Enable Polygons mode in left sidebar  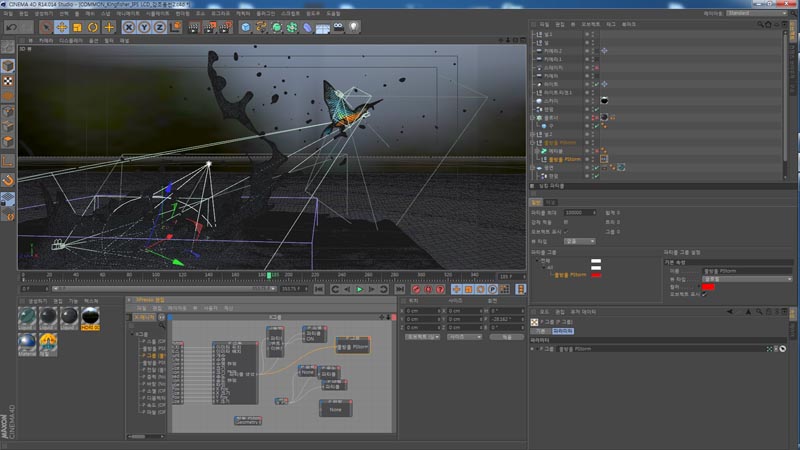click(x=8, y=141)
